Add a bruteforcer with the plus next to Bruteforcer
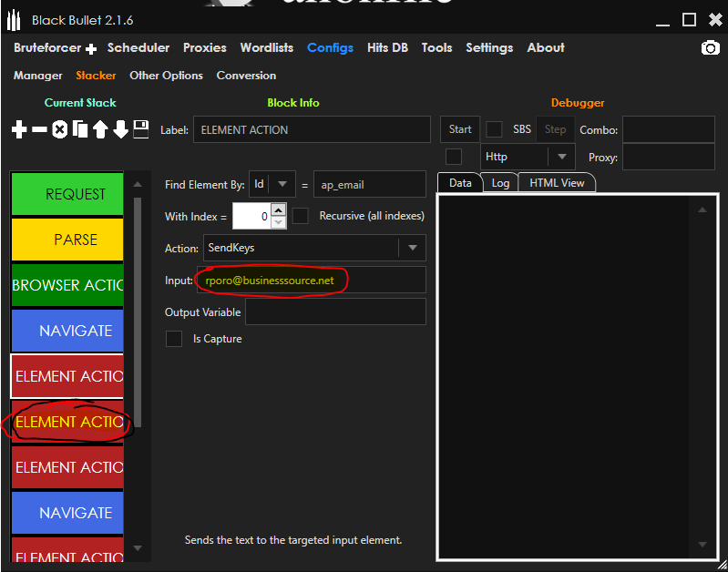The image size is (728, 572). coord(91,49)
